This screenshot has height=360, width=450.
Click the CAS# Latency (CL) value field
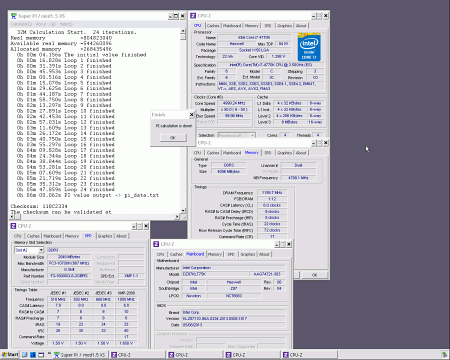(x=272, y=205)
